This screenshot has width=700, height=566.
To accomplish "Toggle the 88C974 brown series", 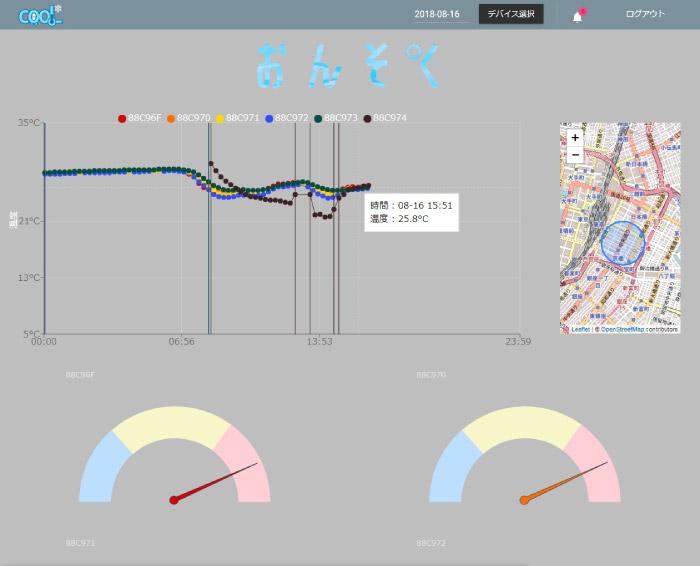I will pyautogui.click(x=385, y=118).
